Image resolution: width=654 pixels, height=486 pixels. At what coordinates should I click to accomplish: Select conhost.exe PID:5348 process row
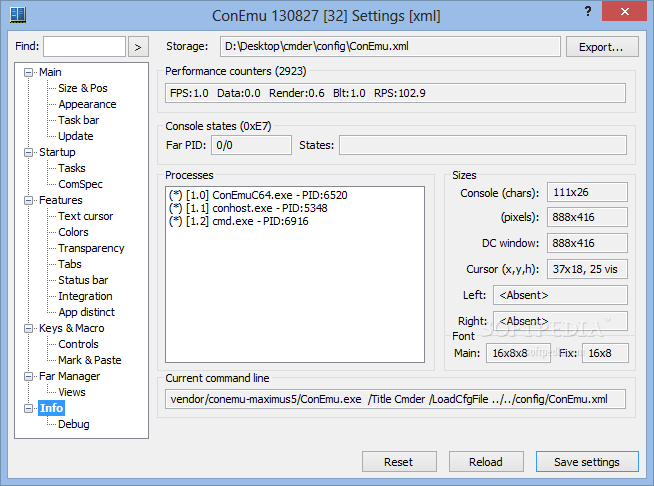click(248, 208)
